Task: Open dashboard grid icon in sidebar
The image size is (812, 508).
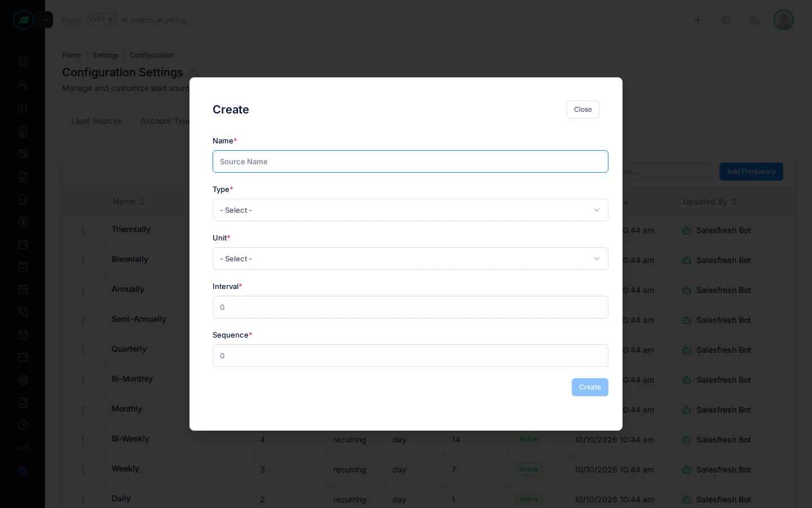Action: click(x=23, y=62)
